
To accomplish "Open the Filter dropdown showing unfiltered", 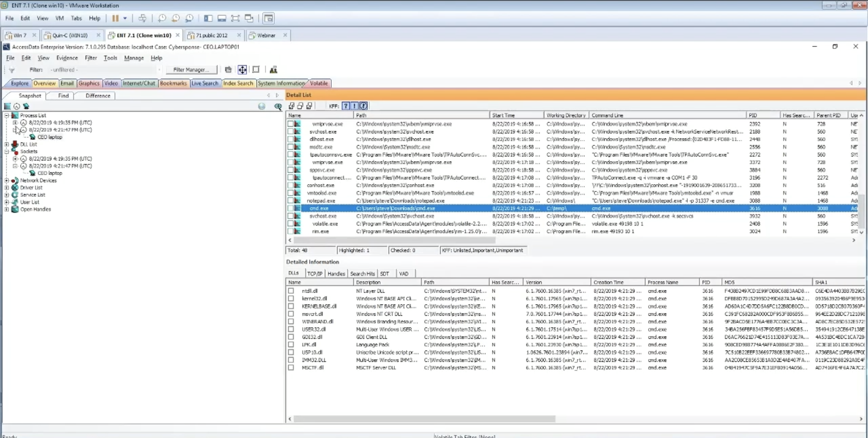I will click(x=105, y=70).
